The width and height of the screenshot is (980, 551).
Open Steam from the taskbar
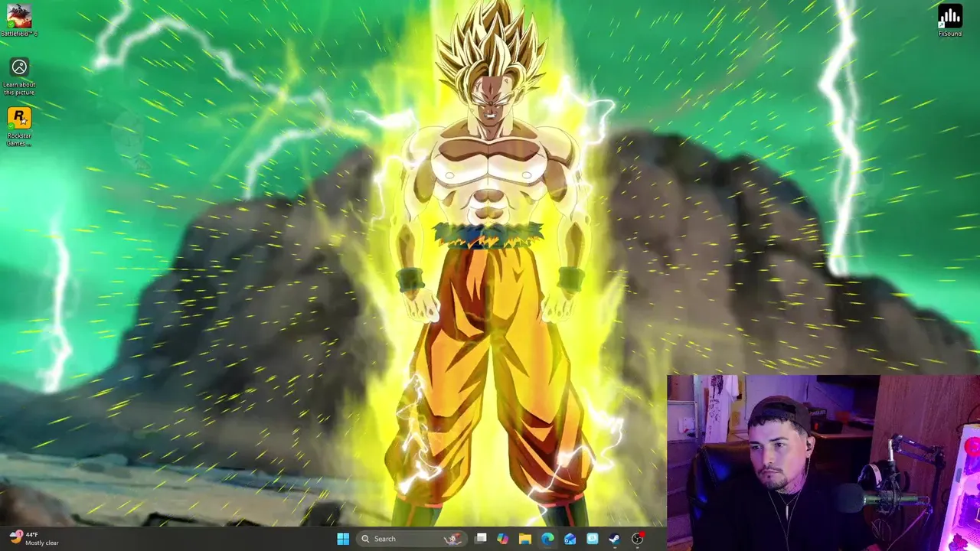point(614,539)
